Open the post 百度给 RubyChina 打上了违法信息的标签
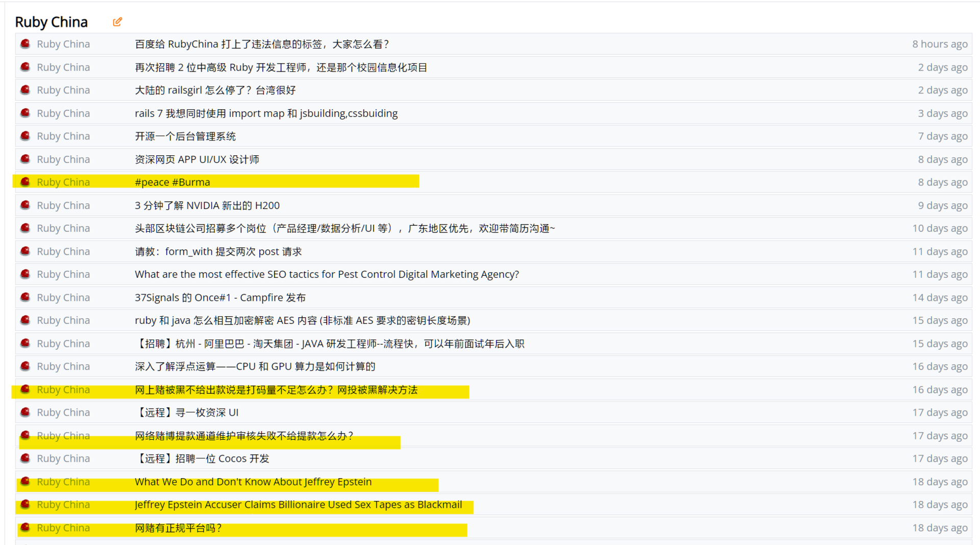The image size is (980, 545). 262,44
